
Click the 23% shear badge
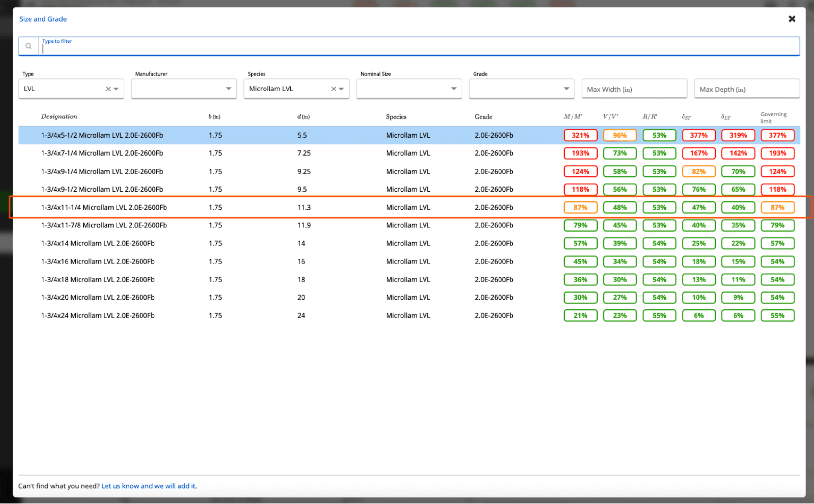[x=620, y=315]
